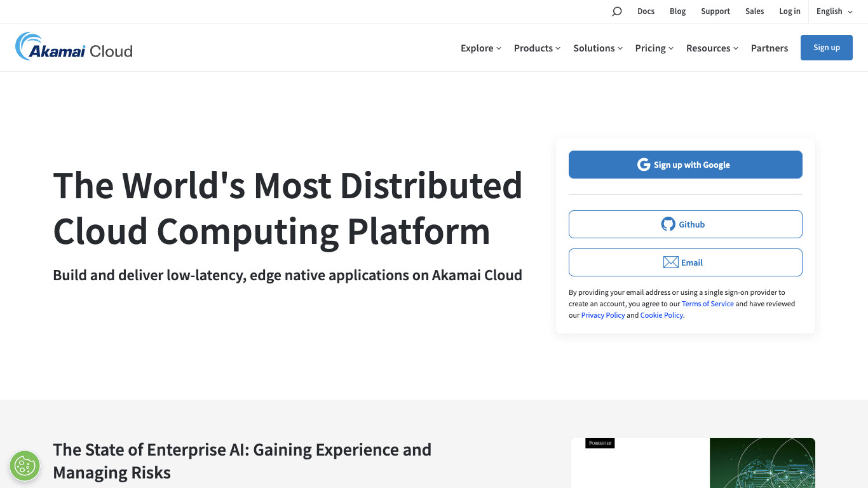Open the Explore menu

pos(480,48)
